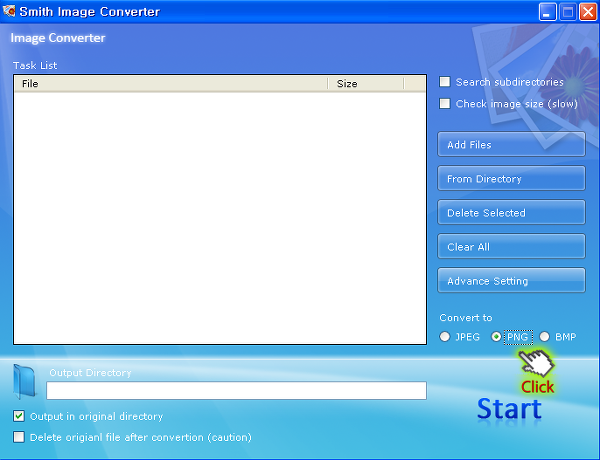The image size is (600, 460).
Task: Click the Smith Image Converter title bar icon
Action: 9,11
